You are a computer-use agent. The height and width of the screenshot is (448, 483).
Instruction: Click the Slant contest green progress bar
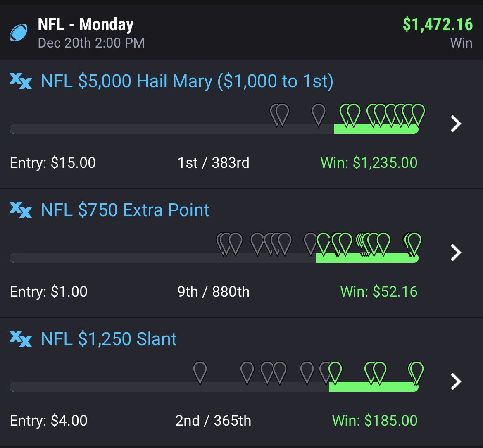click(x=374, y=387)
